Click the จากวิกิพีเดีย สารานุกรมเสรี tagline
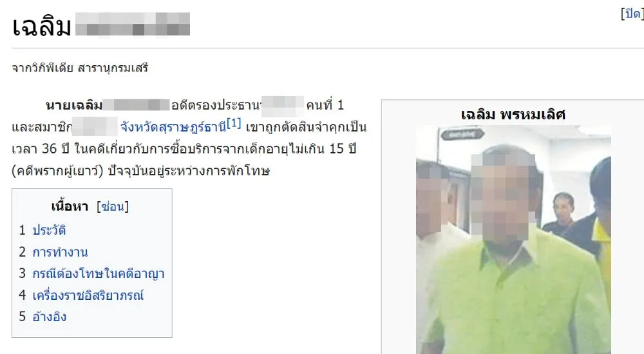The image size is (644, 354). click(80, 68)
